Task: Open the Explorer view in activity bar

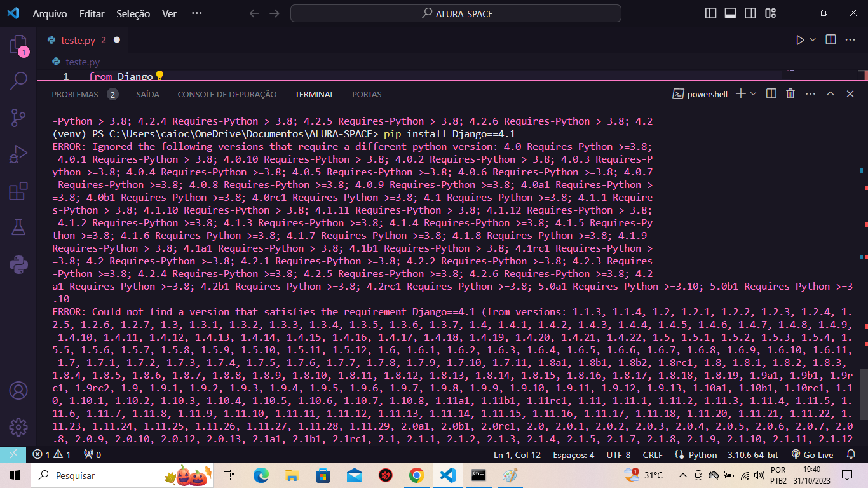Action: (x=18, y=45)
